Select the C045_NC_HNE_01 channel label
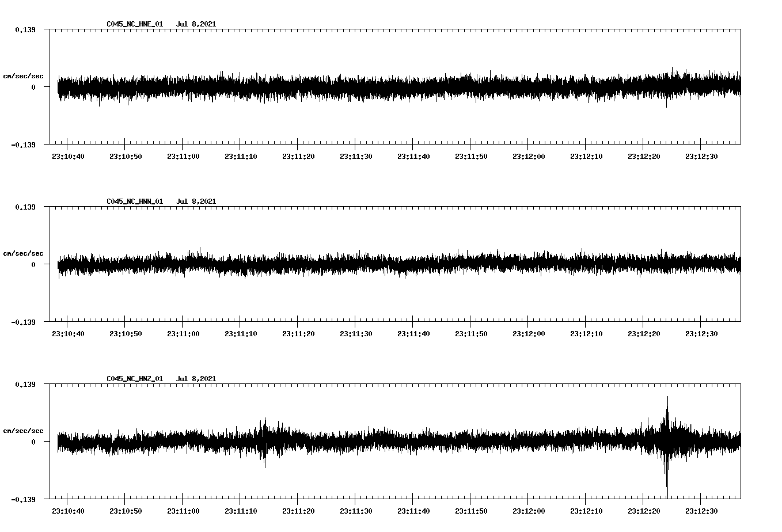 (134, 24)
